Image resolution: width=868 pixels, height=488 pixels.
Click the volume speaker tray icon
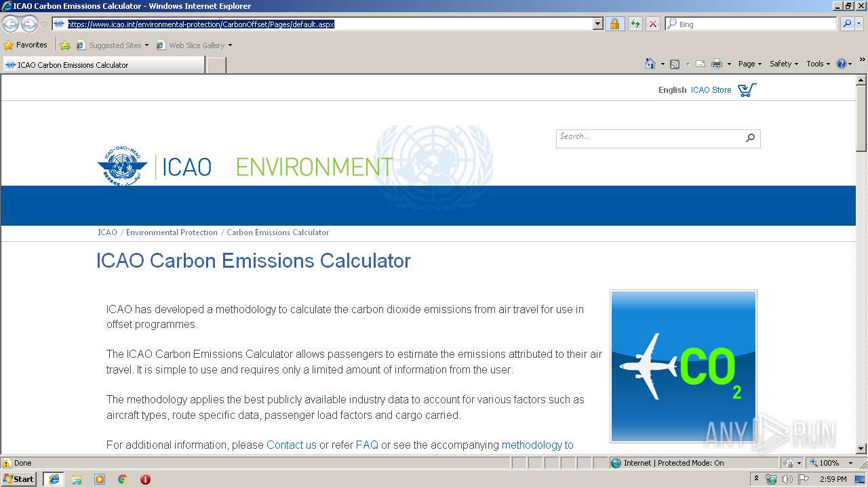click(787, 479)
